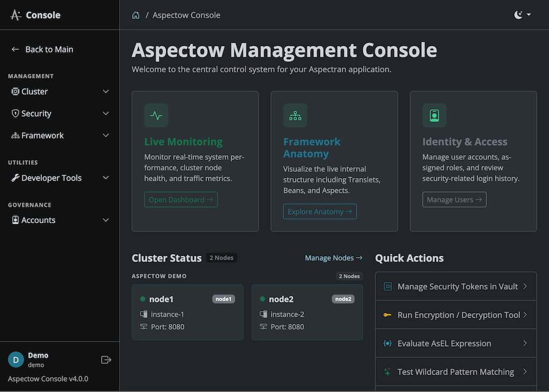Open Manage Security Tokens in Vault
The width and height of the screenshot is (549, 392).
456,286
